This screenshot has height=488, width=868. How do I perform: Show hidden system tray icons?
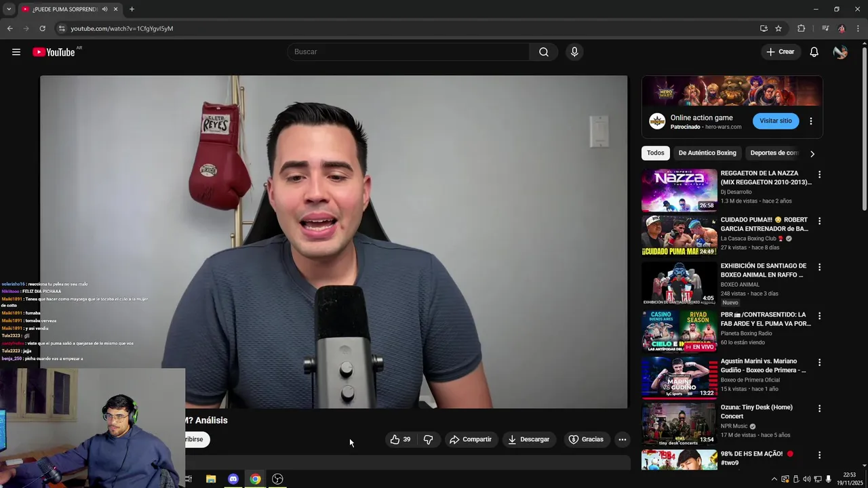point(774,479)
